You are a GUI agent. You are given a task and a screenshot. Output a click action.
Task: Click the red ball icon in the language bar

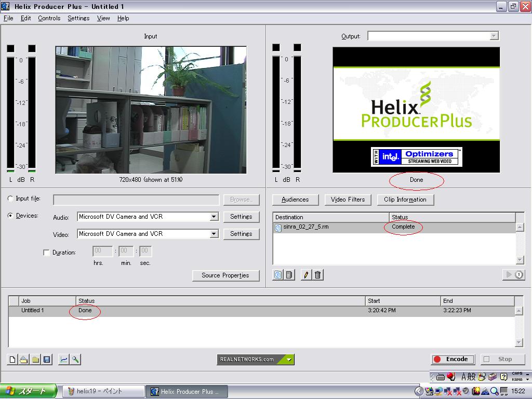450,377
